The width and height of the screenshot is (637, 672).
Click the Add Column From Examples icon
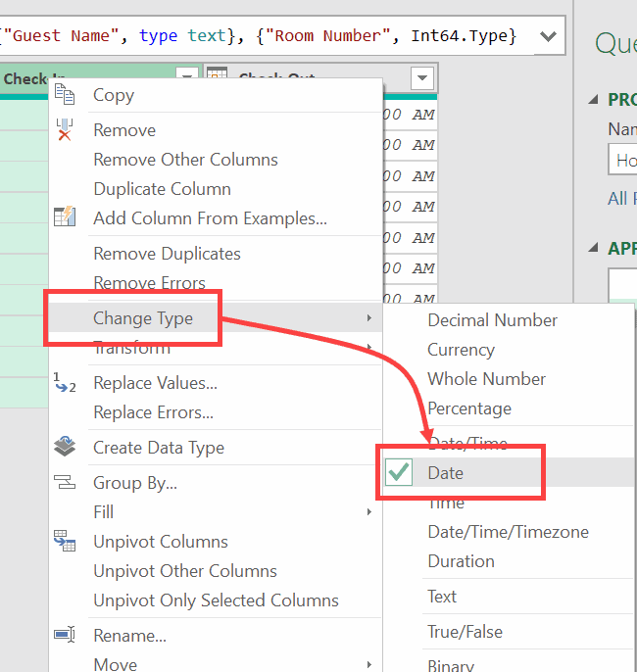[65, 216]
